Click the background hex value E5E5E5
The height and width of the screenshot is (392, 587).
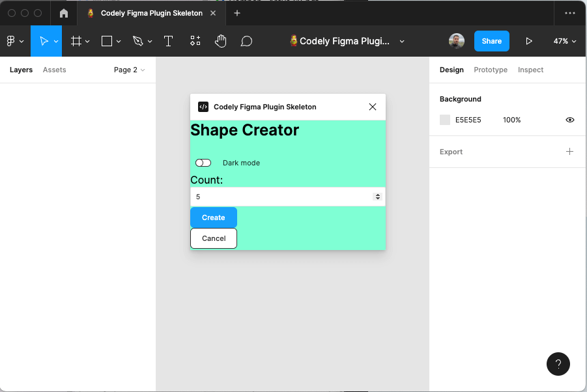468,120
